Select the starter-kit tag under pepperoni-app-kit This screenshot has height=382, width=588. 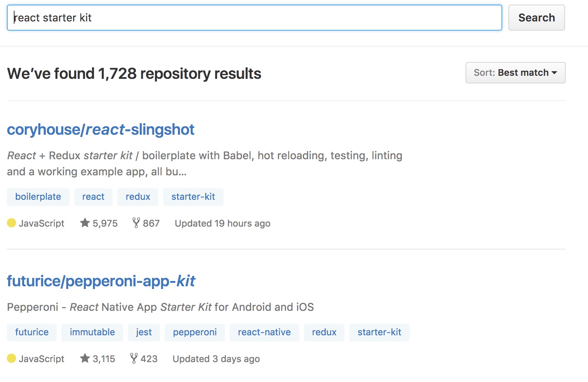(x=379, y=332)
